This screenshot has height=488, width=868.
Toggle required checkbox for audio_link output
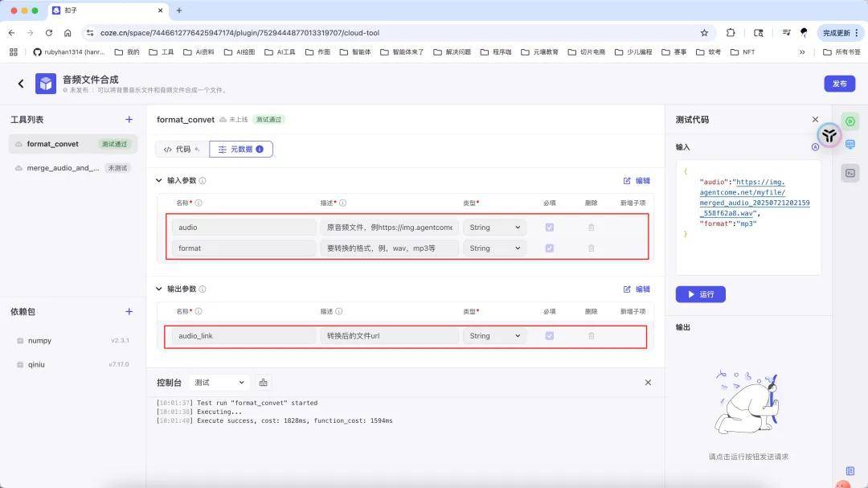point(550,336)
